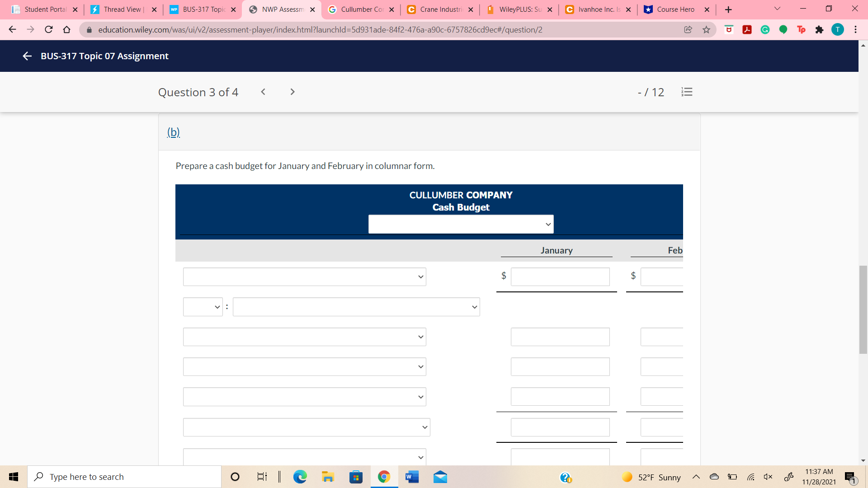Viewport: 868px width, 488px height.
Task: Open the Cash Budget period dropdown
Action: (x=461, y=224)
